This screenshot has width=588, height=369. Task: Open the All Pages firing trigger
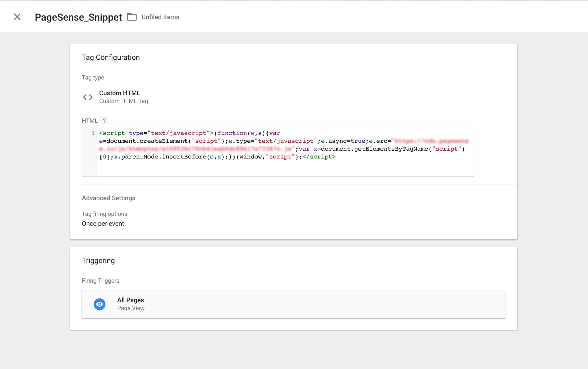(130, 300)
